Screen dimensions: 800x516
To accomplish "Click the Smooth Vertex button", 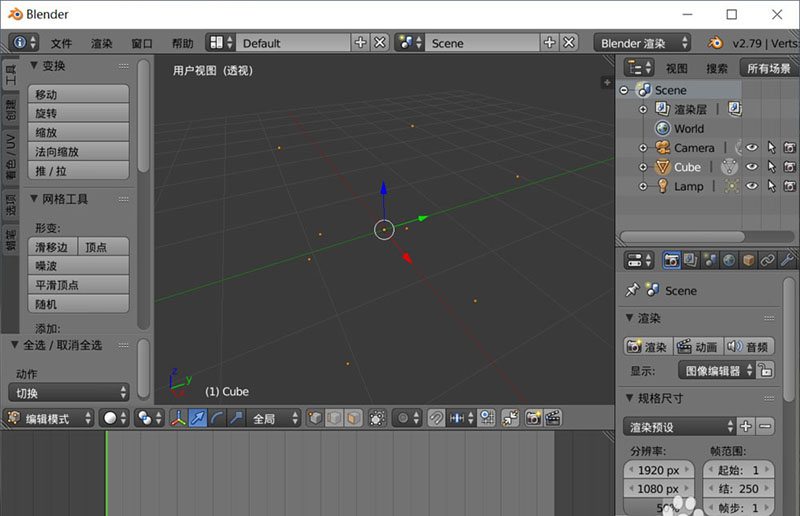I will (x=79, y=285).
